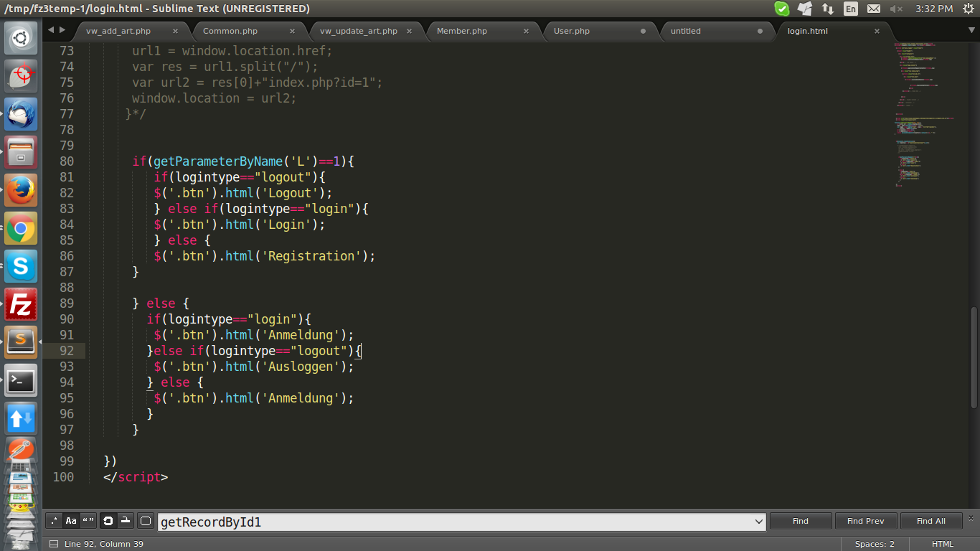980x551 pixels.
Task: Toggle whole word matching option
Action: (x=88, y=522)
